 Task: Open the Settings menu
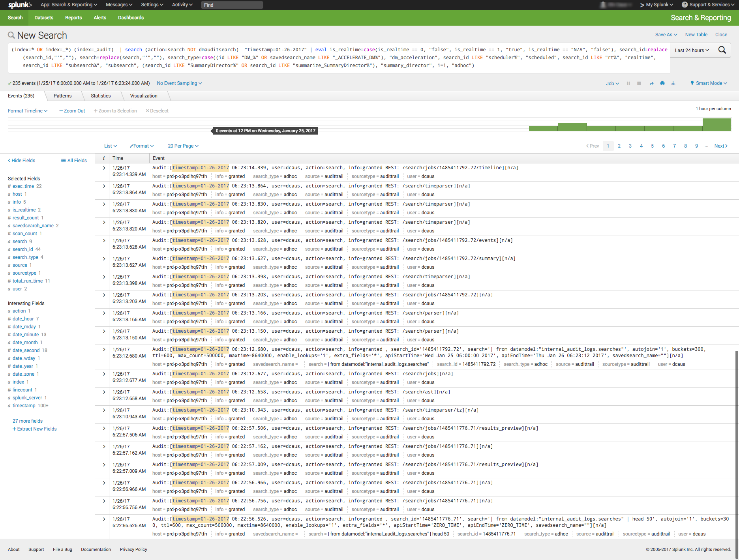point(152,5)
